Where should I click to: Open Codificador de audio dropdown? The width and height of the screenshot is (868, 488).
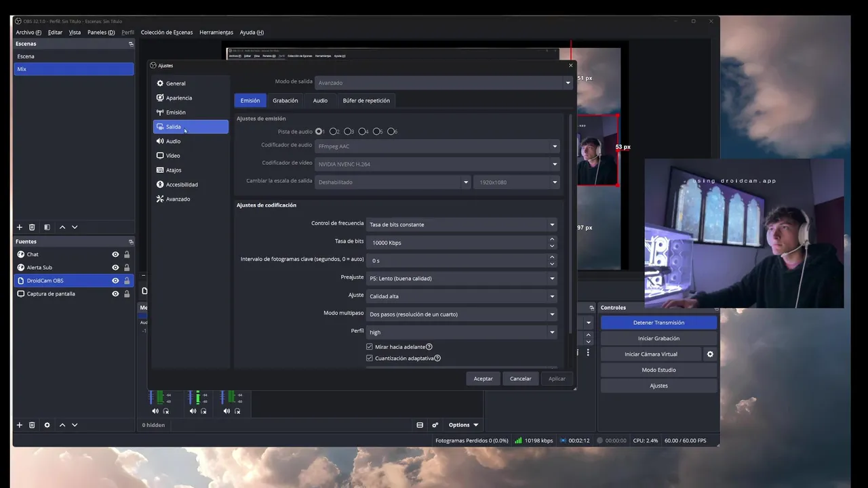point(438,146)
